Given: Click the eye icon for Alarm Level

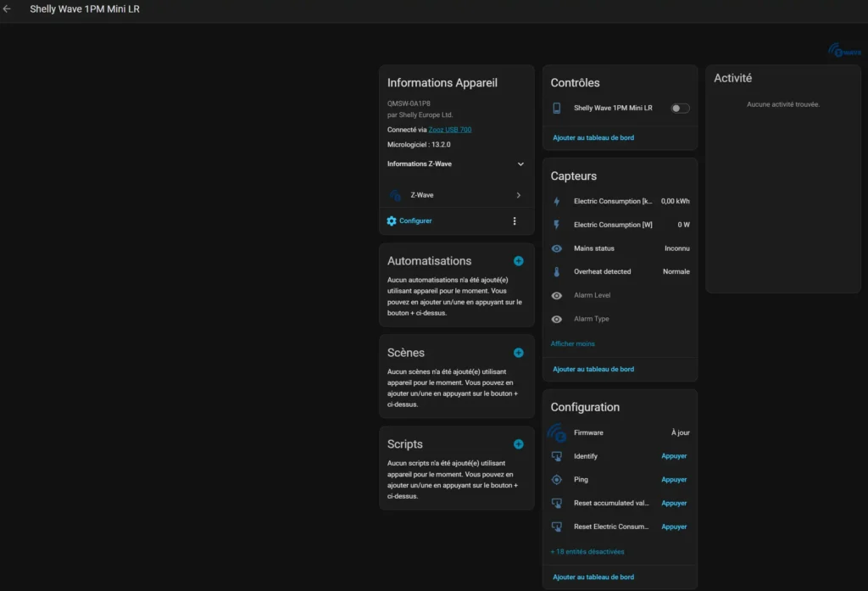Looking at the screenshot, I should coord(556,296).
